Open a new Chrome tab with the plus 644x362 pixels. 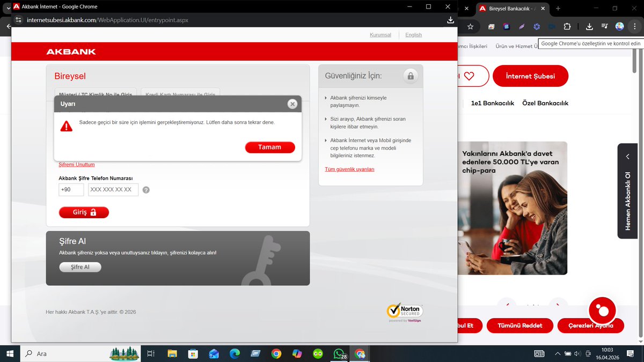(558, 9)
